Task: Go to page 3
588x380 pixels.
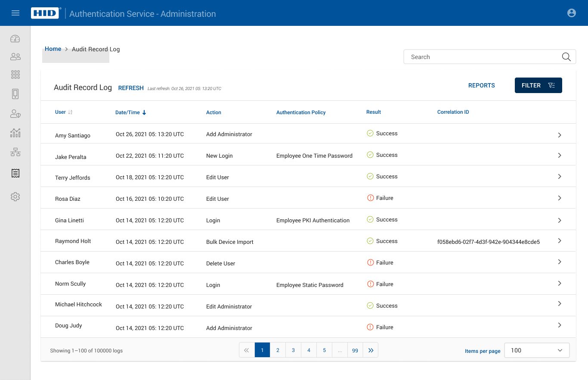Action: 293,350
